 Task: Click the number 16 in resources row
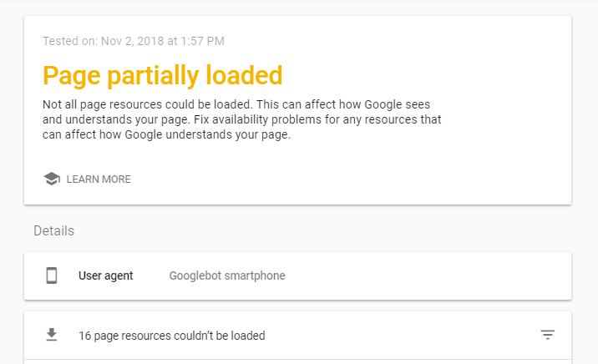[84, 336]
